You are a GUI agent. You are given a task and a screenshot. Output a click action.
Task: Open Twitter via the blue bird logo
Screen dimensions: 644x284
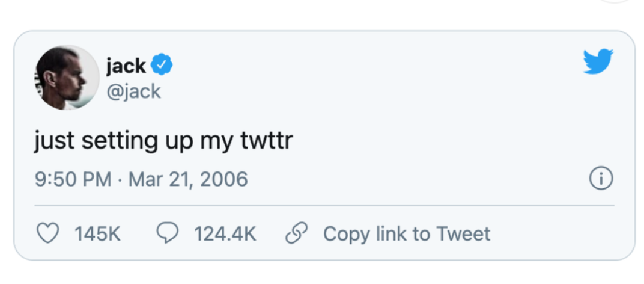598,61
